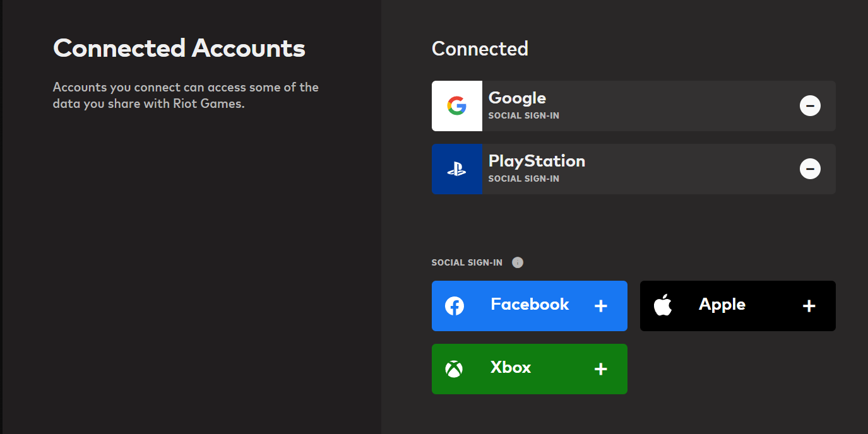Click the Google logo icon
Screen dimensions: 868x434
[x=456, y=105]
